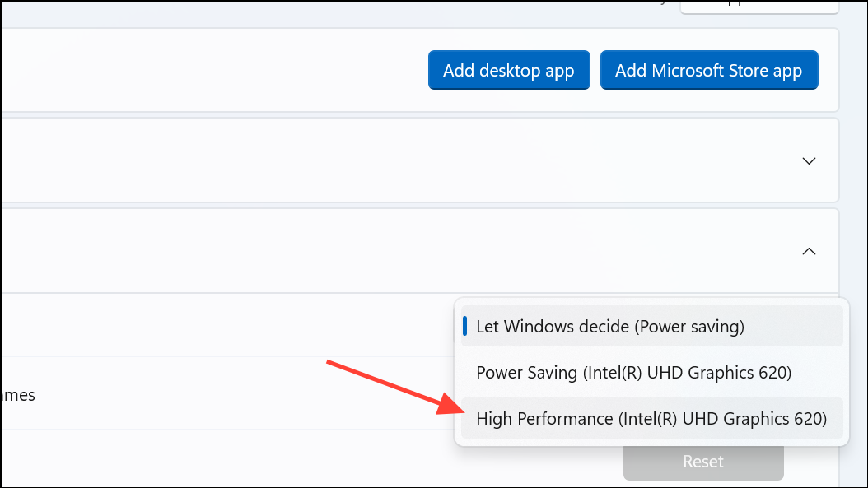Choose High Performance (Intel(R) UHD Graphics 620)
The width and height of the screenshot is (868, 488).
point(651,418)
